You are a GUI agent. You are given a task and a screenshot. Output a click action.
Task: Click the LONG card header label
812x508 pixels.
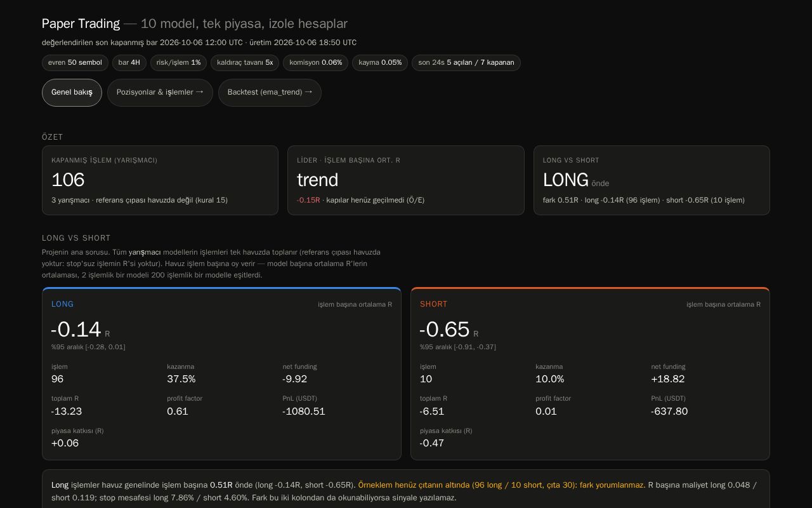pyautogui.click(x=62, y=304)
